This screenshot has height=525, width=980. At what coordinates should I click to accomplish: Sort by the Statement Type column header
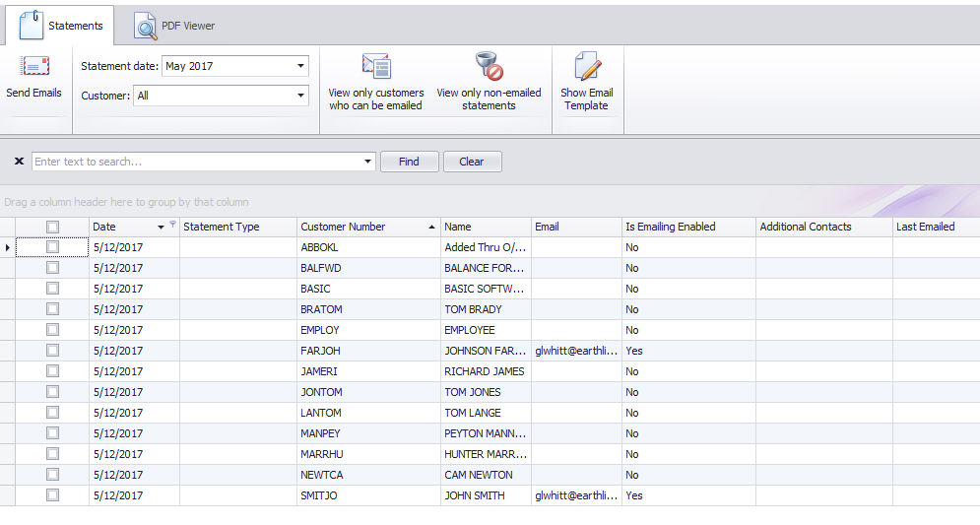coord(237,227)
